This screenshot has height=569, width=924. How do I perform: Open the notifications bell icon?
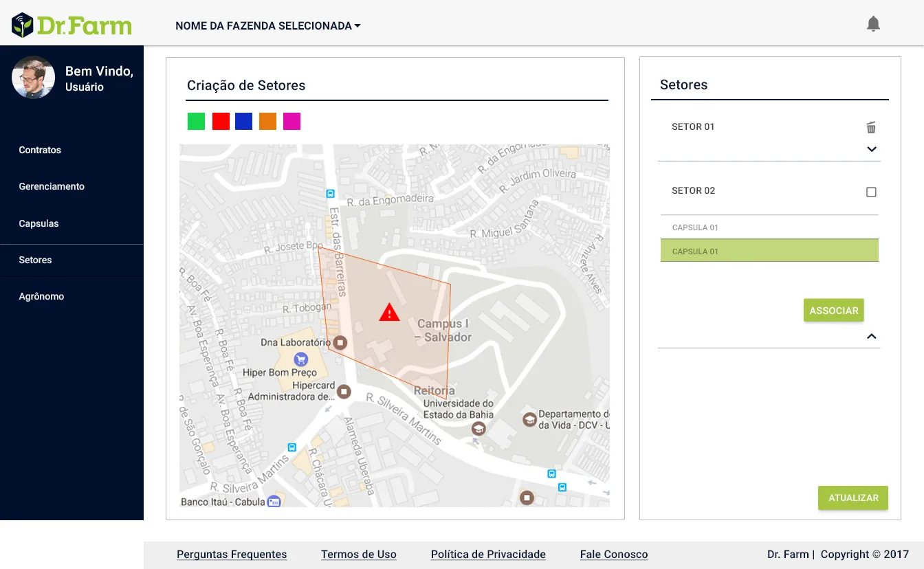point(873,24)
